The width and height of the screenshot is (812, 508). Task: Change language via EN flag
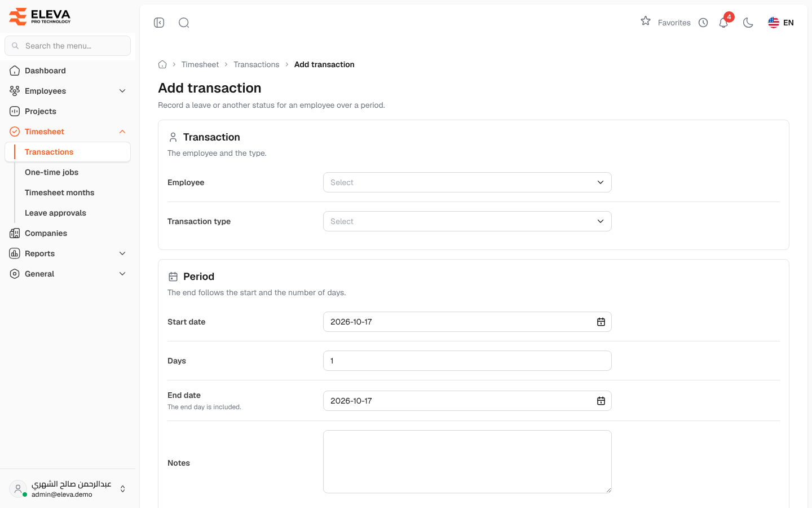(781, 23)
